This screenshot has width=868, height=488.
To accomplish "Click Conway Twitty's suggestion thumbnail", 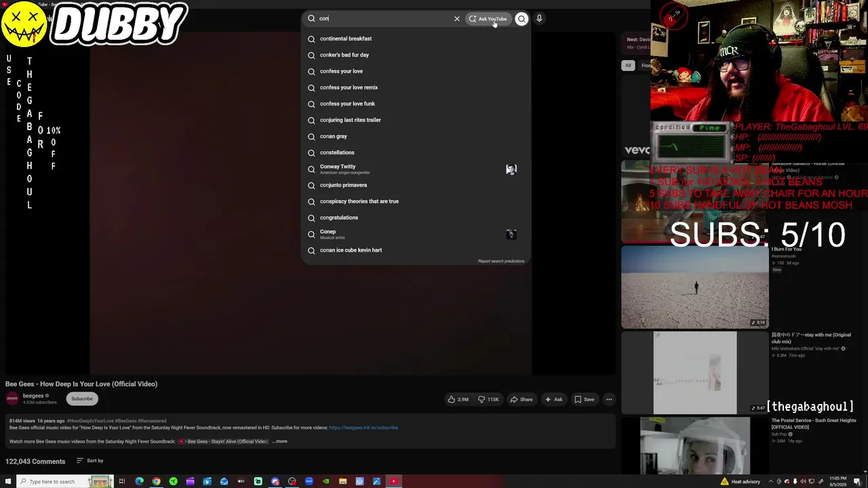I will [511, 169].
